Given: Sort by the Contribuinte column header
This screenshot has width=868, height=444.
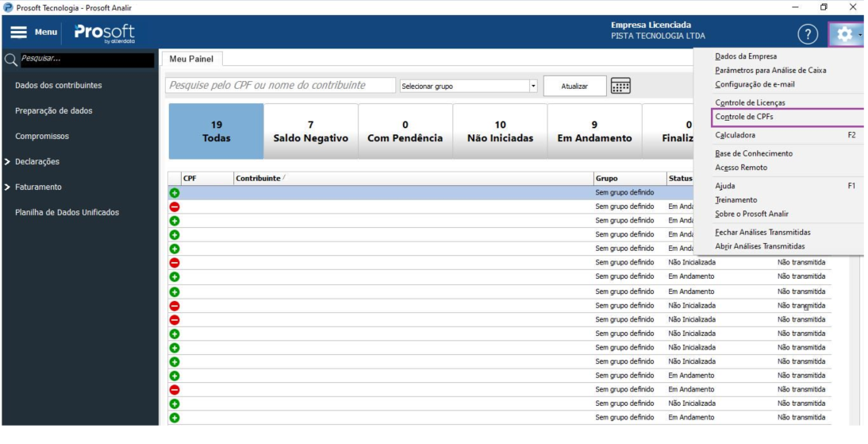Looking at the screenshot, I should [x=413, y=179].
